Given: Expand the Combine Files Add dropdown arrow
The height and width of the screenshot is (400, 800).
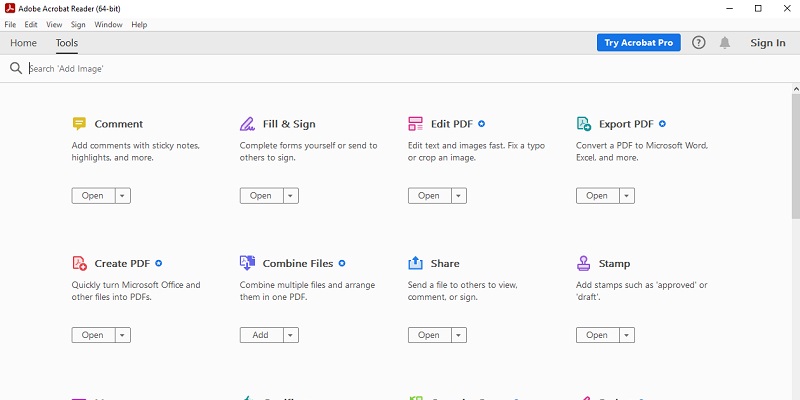Looking at the screenshot, I should pyautogui.click(x=291, y=335).
